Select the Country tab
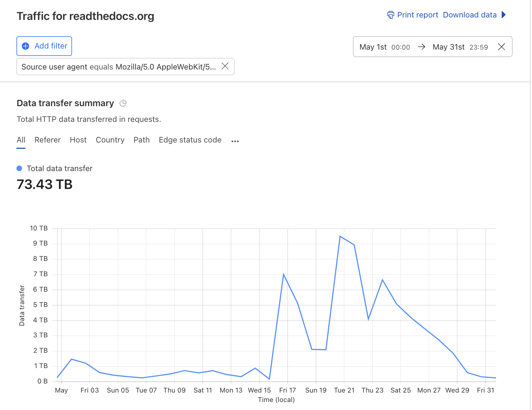Viewport: 532px width, 410px height. click(110, 140)
